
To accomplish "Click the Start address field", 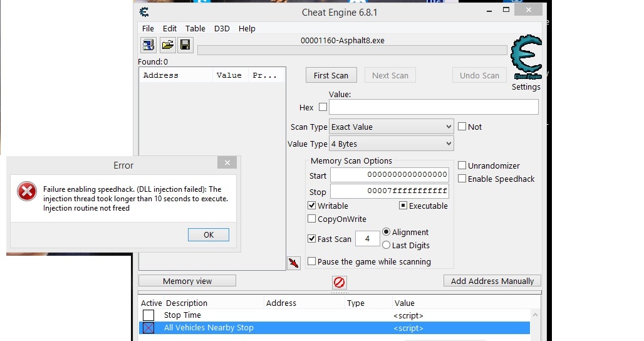I will tap(390, 175).
